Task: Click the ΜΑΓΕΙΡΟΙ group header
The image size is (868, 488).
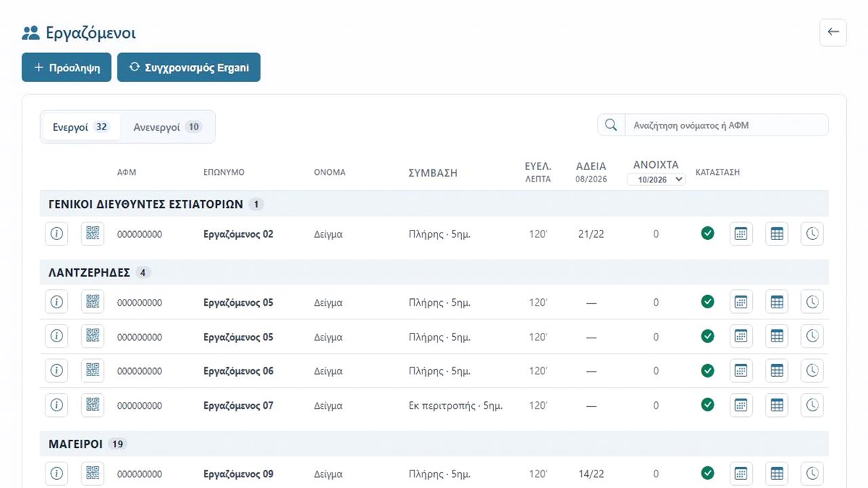Action: [x=434, y=444]
